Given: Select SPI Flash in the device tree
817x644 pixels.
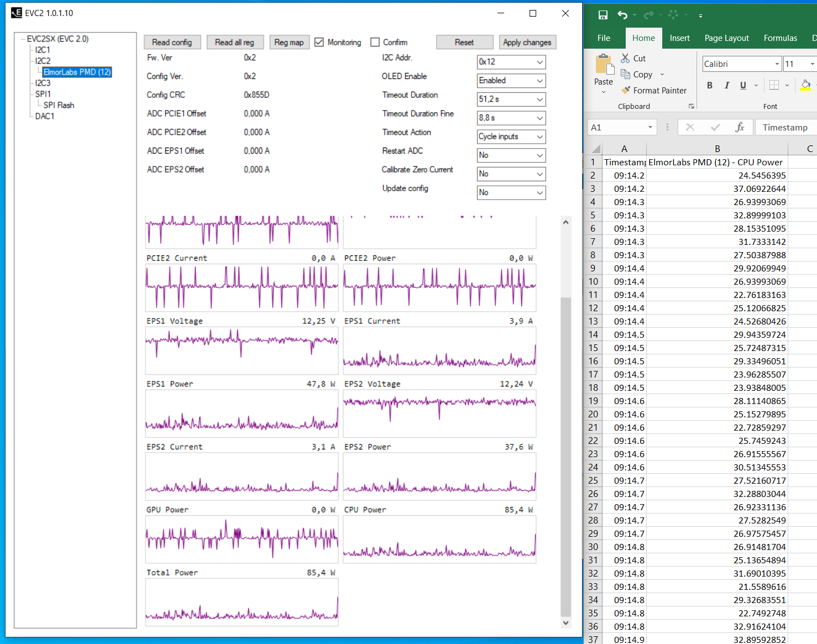Looking at the screenshot, I should [59, 105].
